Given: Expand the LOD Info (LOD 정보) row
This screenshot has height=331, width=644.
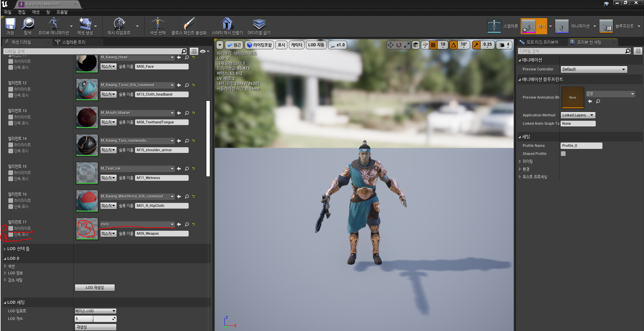Looking at the screenshot, I should click(5, 273).
